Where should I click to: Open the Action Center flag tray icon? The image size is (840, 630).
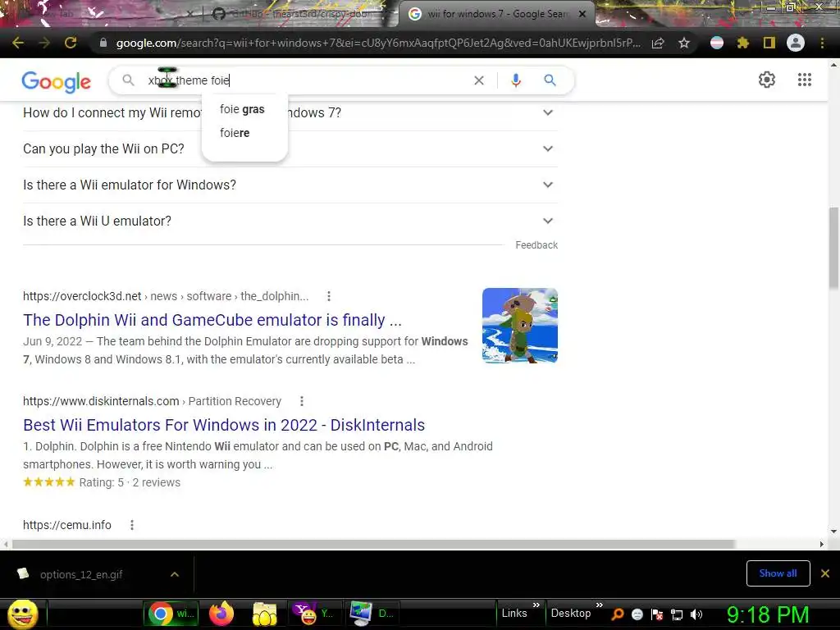point(657,614)
